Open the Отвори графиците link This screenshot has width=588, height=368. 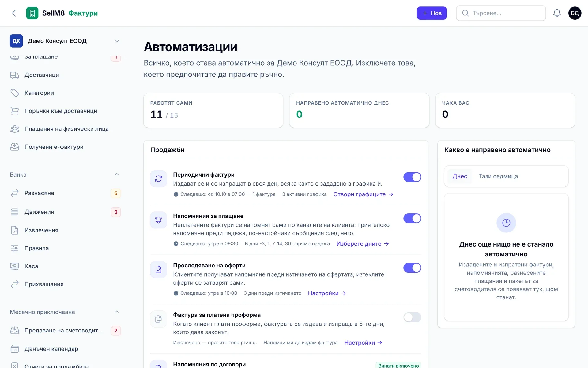pyautogui.click(x=363, y=194)
